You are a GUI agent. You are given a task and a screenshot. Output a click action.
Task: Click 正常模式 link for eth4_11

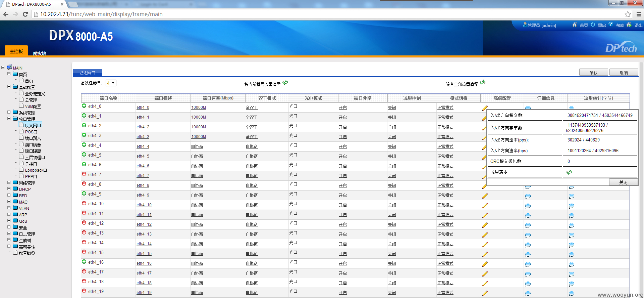coord(445,215)
